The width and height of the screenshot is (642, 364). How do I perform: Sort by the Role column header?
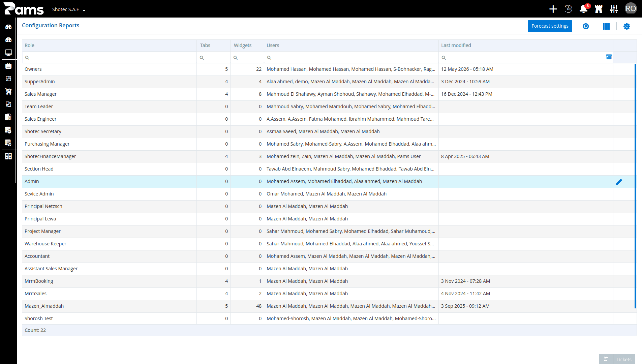(x=109, y=45)
